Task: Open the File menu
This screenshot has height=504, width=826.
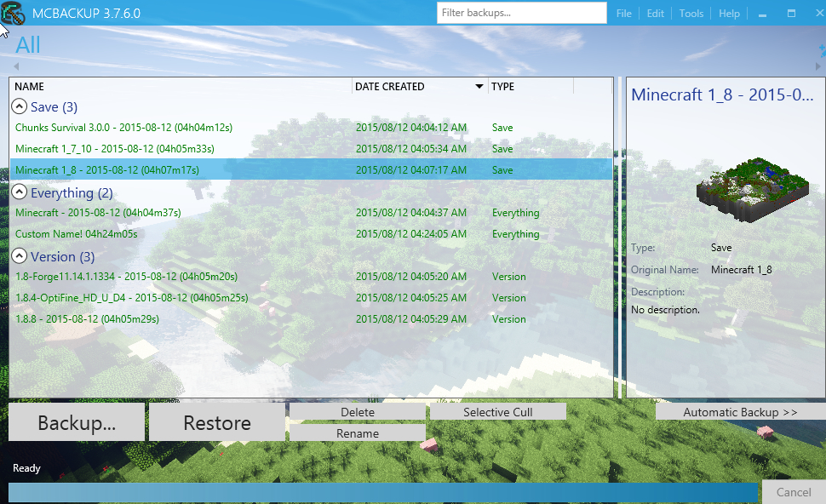Action: pyautogui.click(x=623, y=13)
